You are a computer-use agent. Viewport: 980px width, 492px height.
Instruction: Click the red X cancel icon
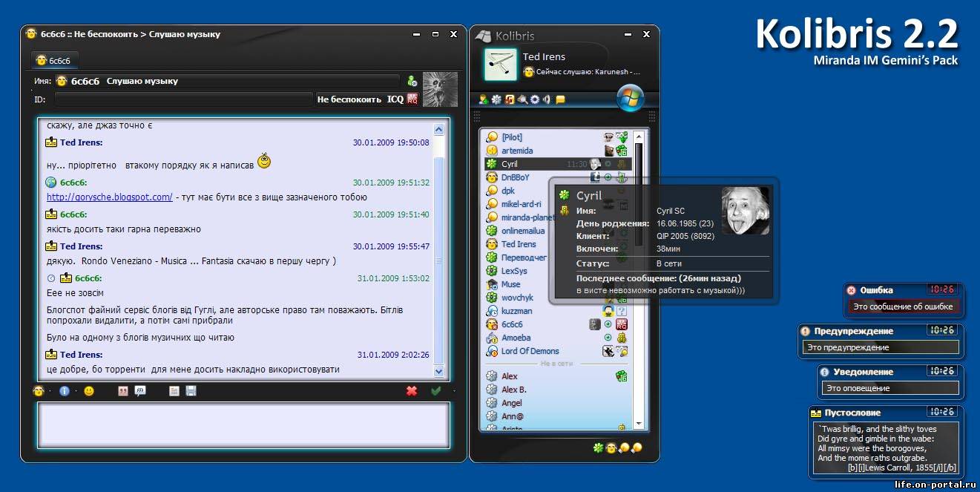412,391
